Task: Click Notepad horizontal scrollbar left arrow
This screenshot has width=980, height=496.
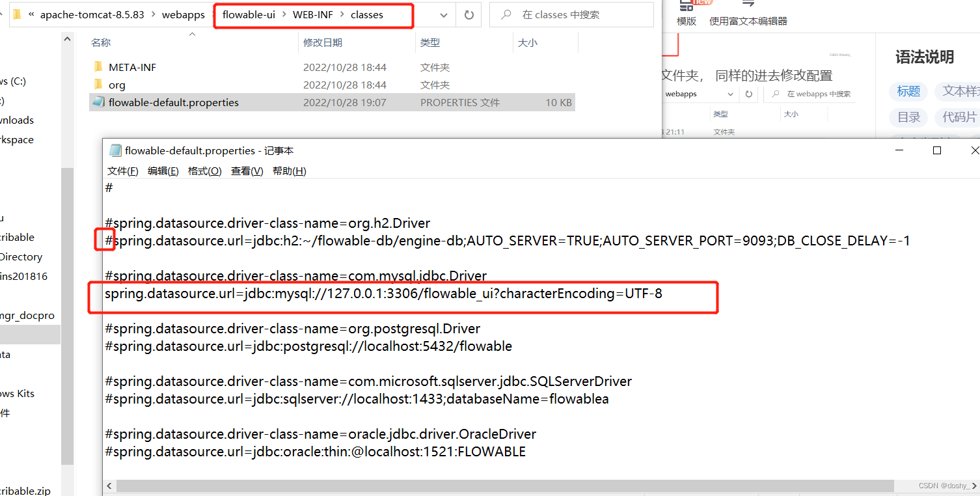Action: pyautogui.click(x=109, y=486)
